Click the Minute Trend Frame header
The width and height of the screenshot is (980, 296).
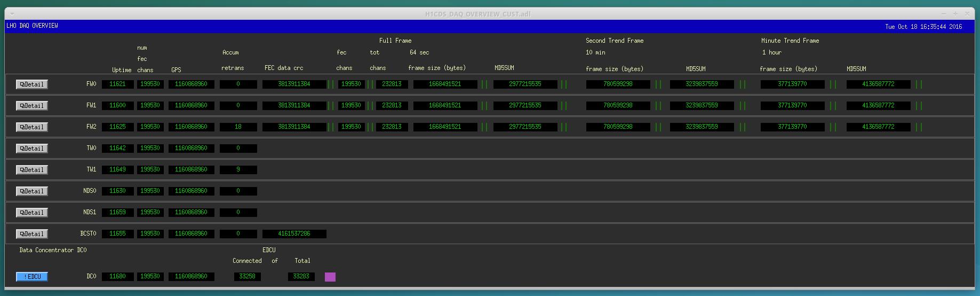[790, 41]
